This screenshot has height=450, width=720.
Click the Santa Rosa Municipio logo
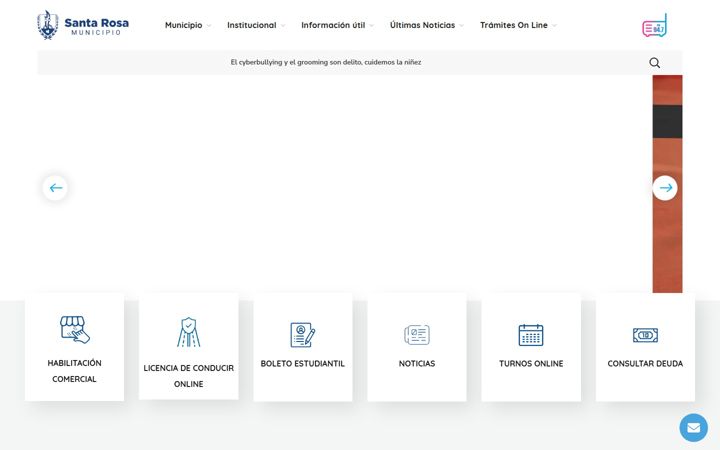[83, 25]
